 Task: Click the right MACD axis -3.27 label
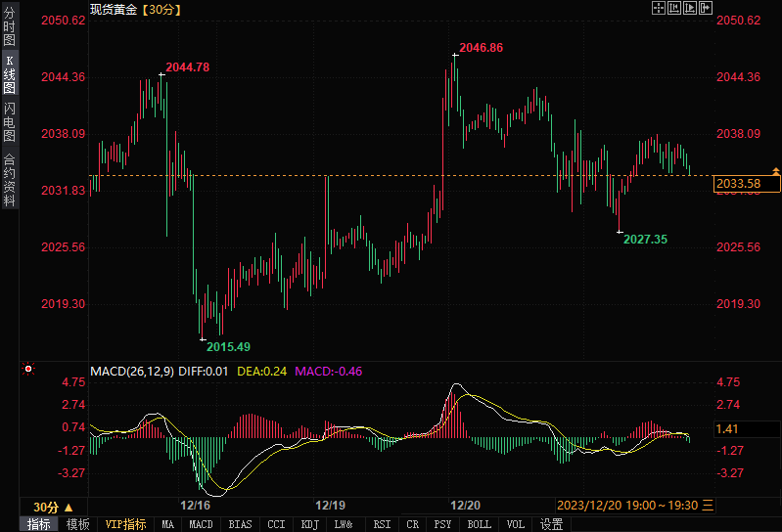click(730, 472)
